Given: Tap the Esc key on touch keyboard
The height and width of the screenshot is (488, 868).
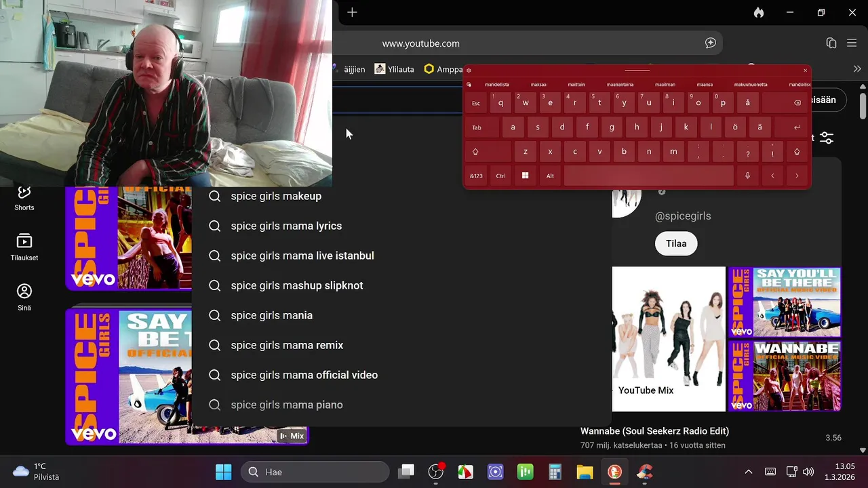Looking at the screenshot, I should [x=476, y=103].
